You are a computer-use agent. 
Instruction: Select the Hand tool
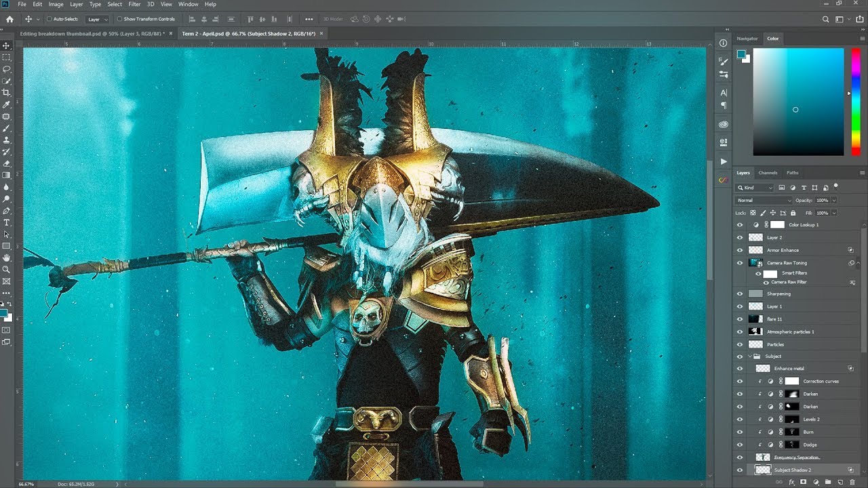7,258
